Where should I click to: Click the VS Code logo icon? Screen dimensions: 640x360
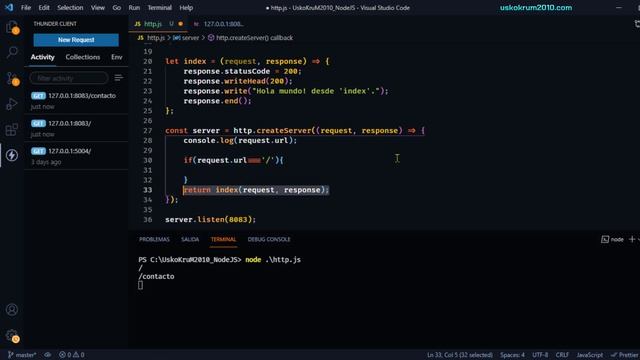9,7
